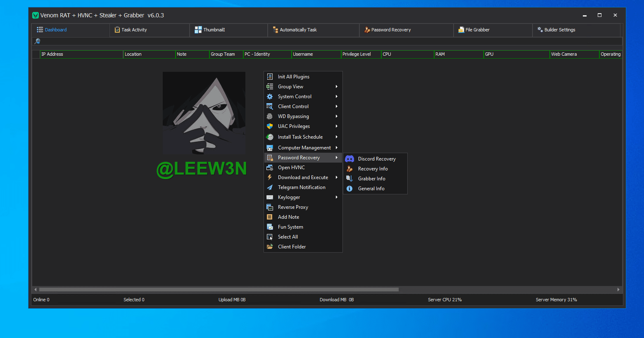Click the Client Folder icon

270,247
